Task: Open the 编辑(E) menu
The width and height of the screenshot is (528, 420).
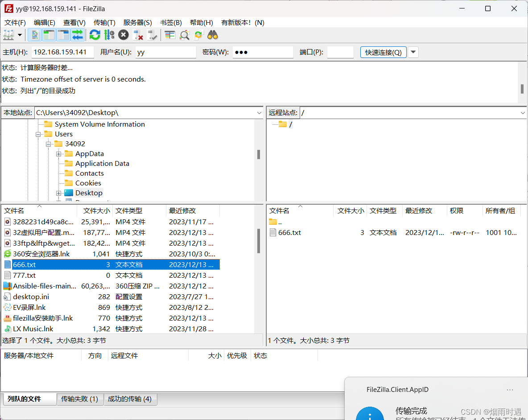Action: [45, 23]
